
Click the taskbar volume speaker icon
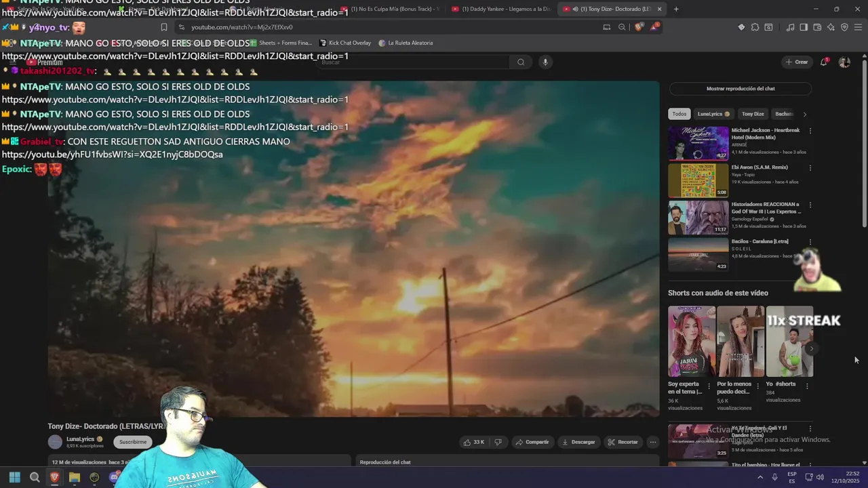820,477
